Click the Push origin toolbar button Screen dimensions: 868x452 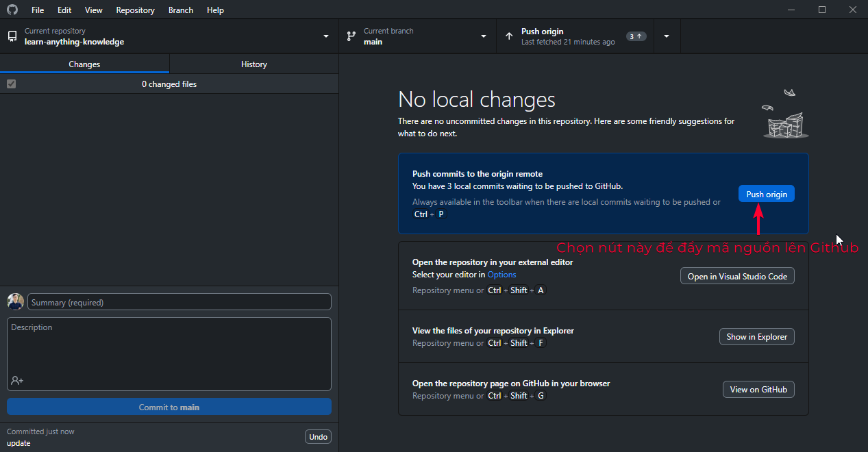click(x=575, y=36)
